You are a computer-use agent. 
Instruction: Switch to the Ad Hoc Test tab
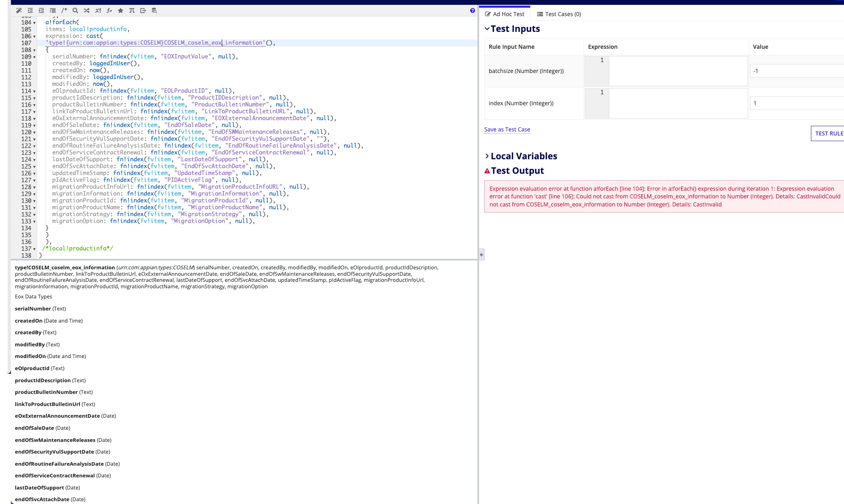(504, 14)
